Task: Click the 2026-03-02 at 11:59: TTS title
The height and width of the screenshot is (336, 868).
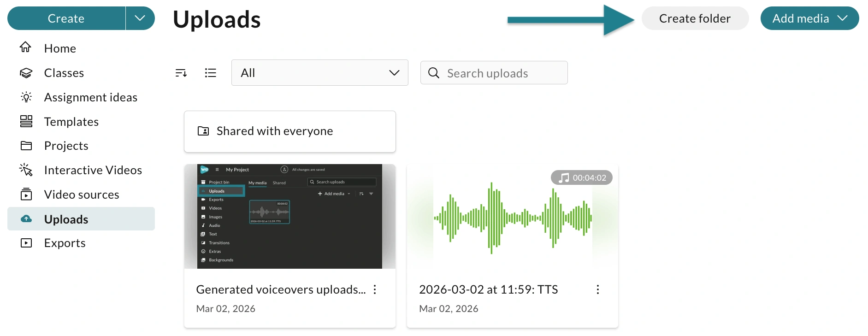Action: (489, 289)
